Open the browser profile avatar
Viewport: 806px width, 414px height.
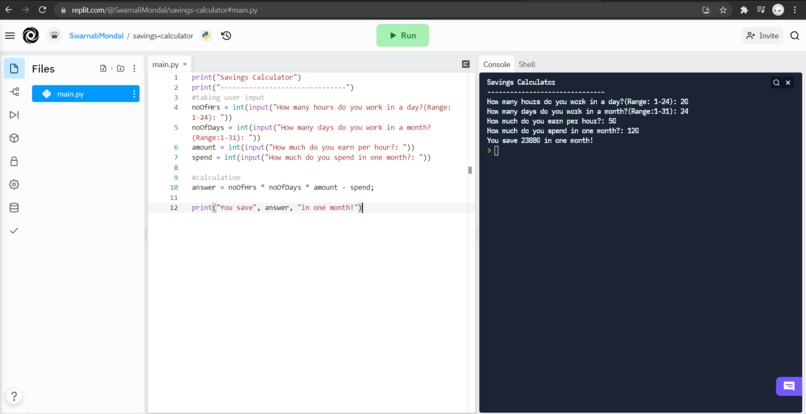tap(778, 10)
